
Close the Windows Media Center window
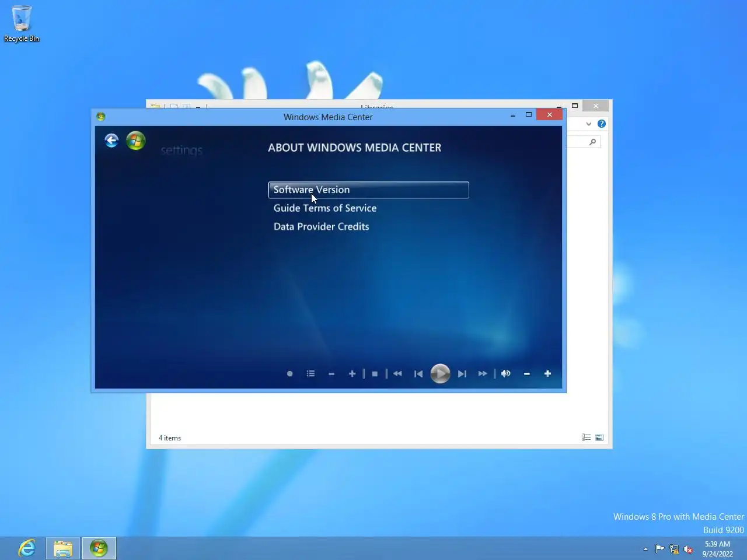(550, 115)
